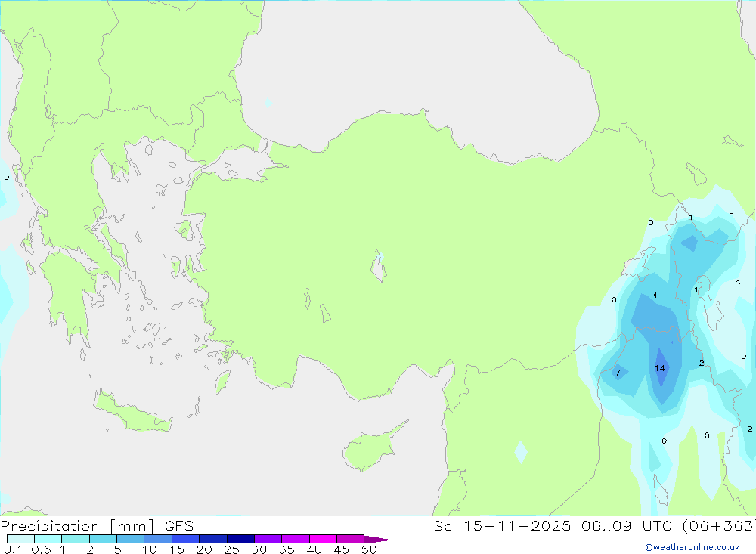
Task: Click the legend scale label '15'
Action: 177,549
